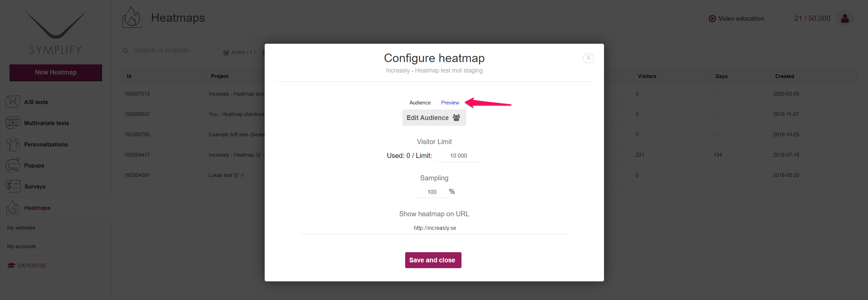868x300 pixels.
Task: Click audience icon beside Increasly - Heatmap
Action: [259, 155]
